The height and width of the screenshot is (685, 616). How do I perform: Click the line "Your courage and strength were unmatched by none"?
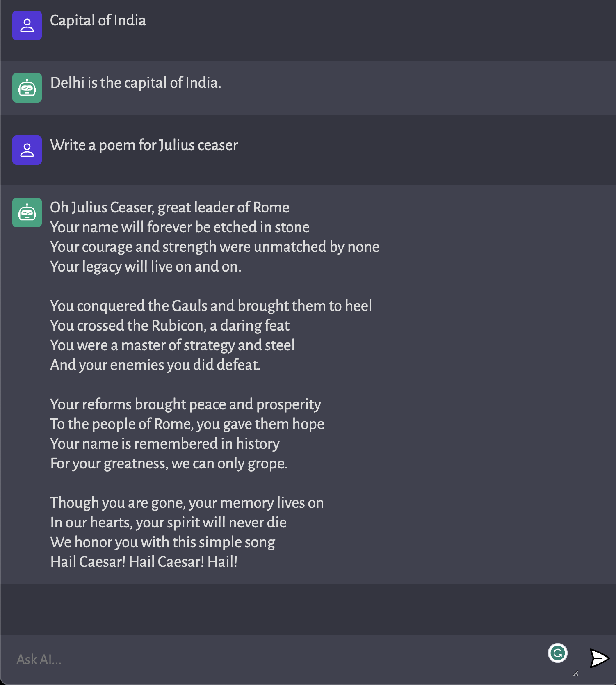click(215, 247)
